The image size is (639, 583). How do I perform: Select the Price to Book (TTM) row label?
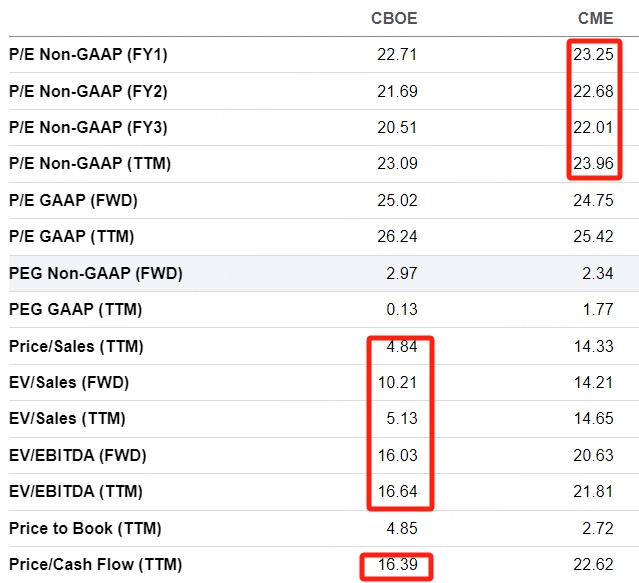(x=85, y=528)
